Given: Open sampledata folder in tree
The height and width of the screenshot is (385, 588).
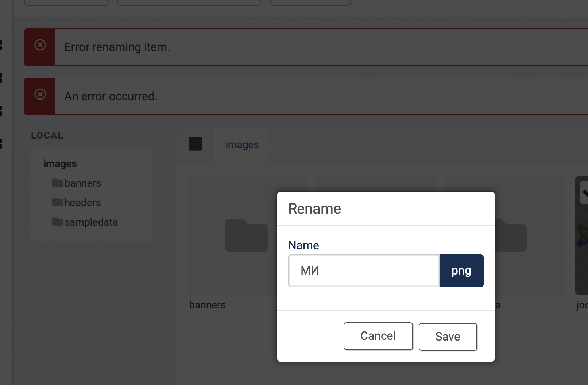Looking at the screenshot, I should click(91, 222).
